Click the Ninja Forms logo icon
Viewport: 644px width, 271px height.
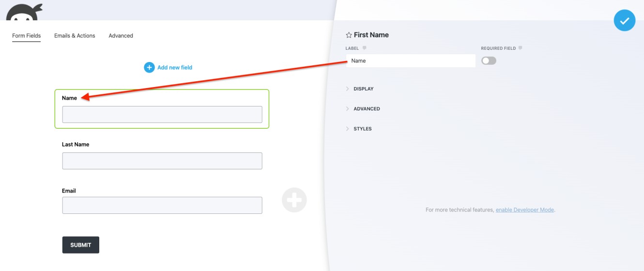(24, 12)
